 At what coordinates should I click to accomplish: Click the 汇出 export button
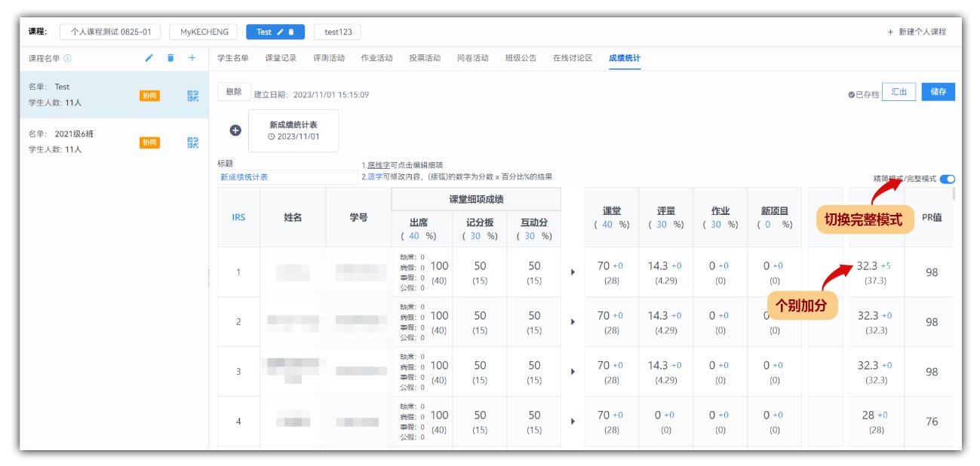(x=899, y=92)
